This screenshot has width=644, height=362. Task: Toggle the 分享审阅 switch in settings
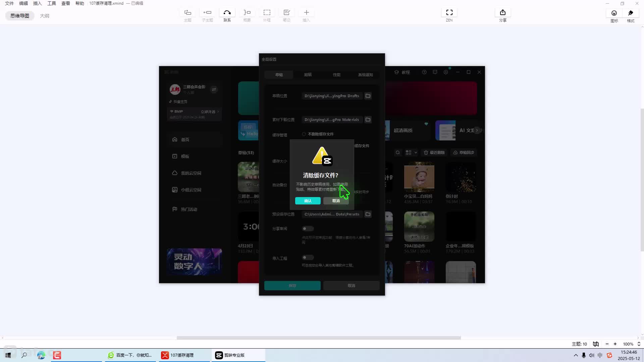(308, 229)
